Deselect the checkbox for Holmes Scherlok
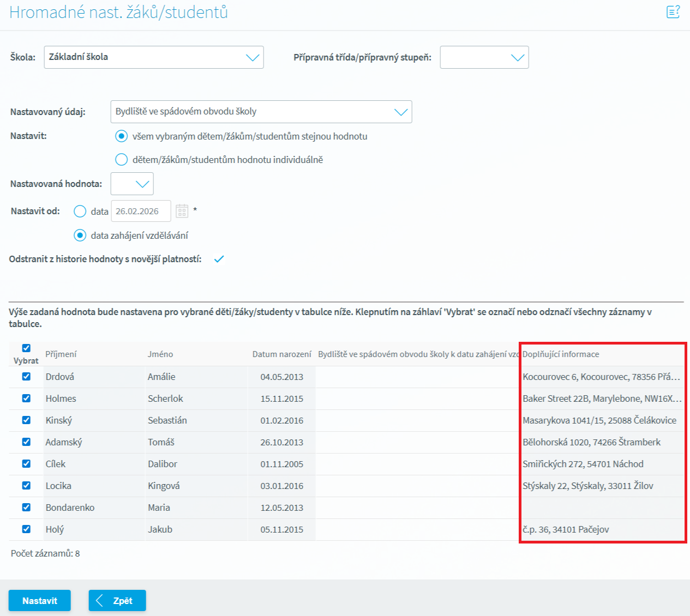690x616 pixels. tap(26, 398)
